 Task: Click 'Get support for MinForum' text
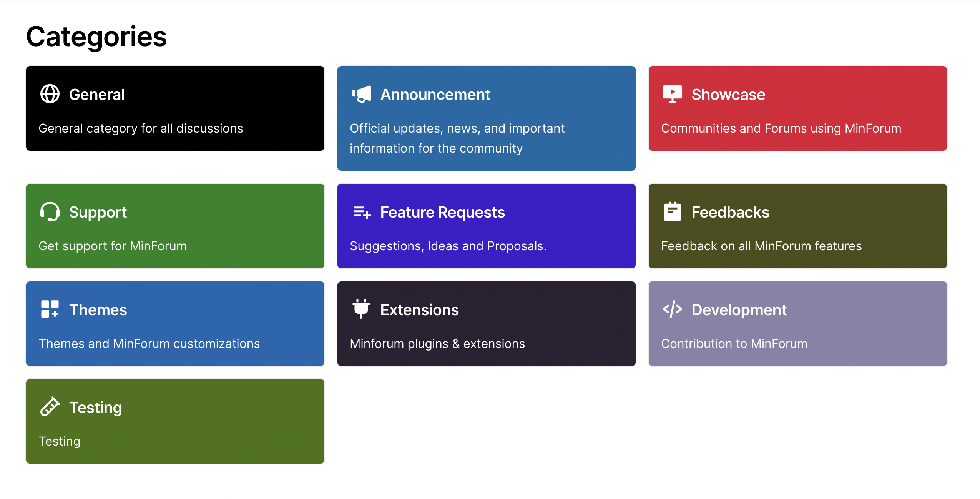113,246
